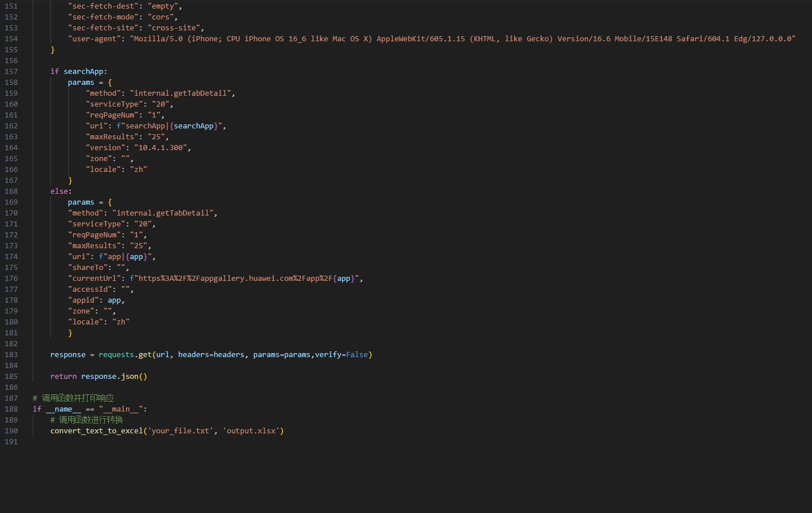Viewport: 812px width, 513px height.
Task: Click the "__main__" string on line 188
Action: click(x=121, y=409)
